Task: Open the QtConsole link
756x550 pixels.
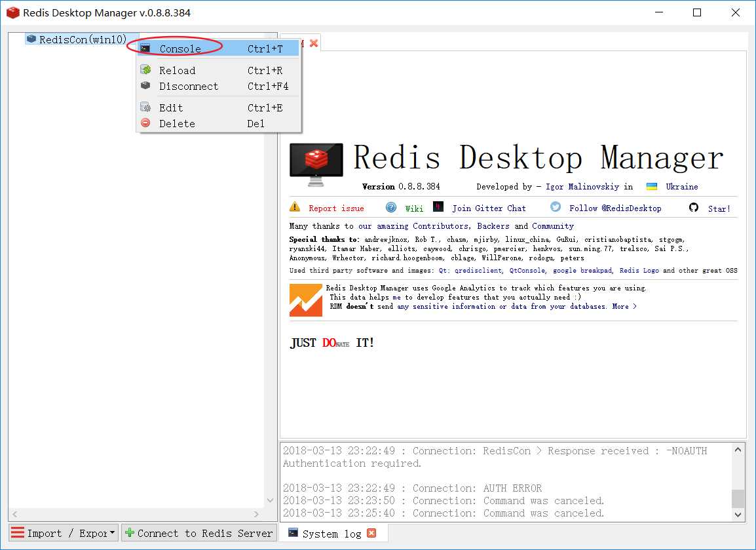Action: (x=527, y=271)
